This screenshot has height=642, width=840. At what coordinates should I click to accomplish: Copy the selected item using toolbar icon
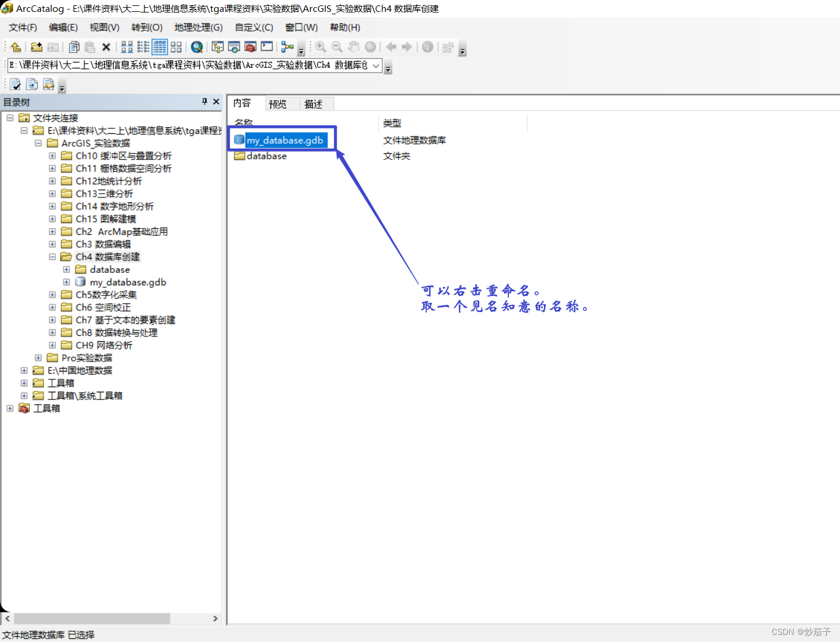[74, 47]
